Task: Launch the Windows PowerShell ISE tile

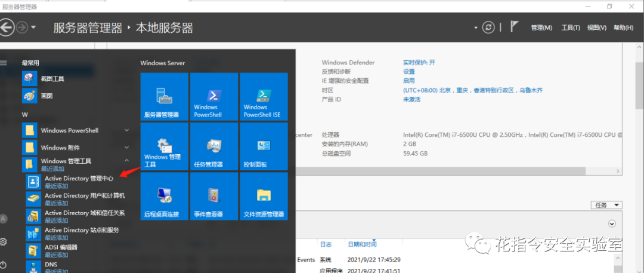Action: pos(264,96)
